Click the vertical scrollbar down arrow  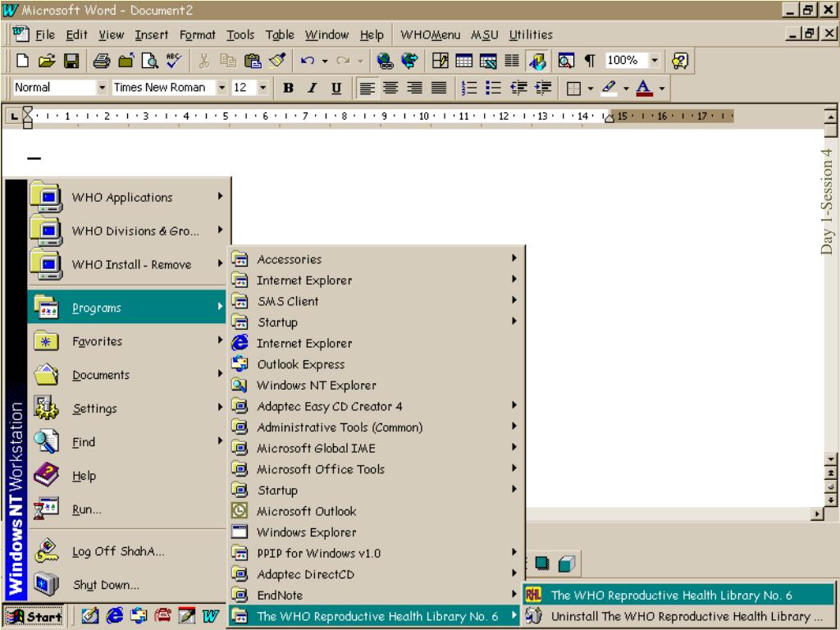tap(830, 459)
